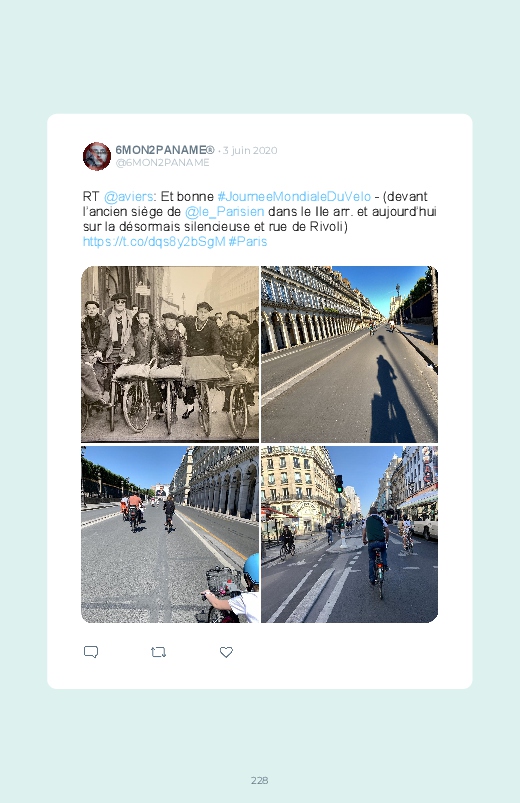Click the tweet text mentioning Rivoli
The image size is (520, 803).
(x=259, y=219)
